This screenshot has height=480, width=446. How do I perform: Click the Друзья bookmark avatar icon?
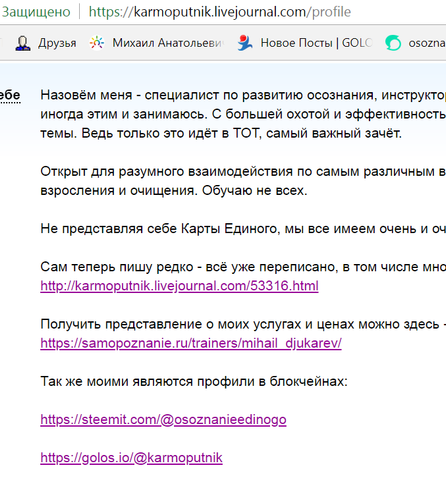[23, 43]
